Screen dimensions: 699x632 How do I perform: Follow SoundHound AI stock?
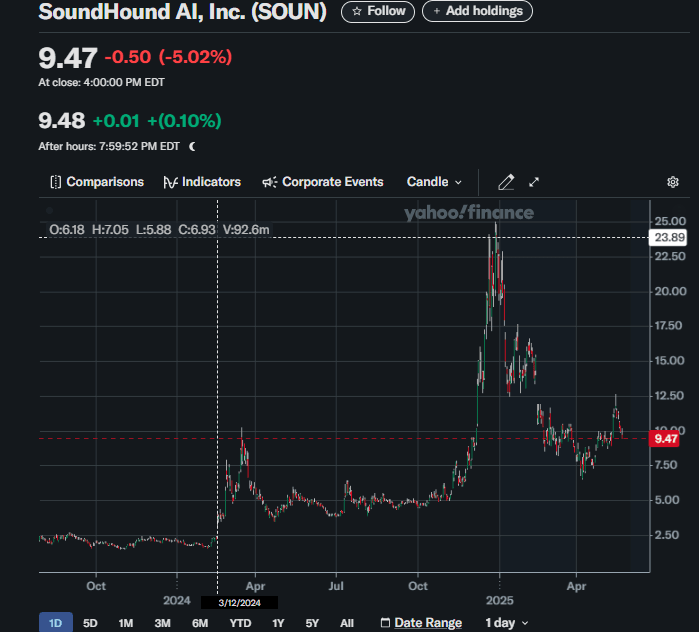pos(378,11)
